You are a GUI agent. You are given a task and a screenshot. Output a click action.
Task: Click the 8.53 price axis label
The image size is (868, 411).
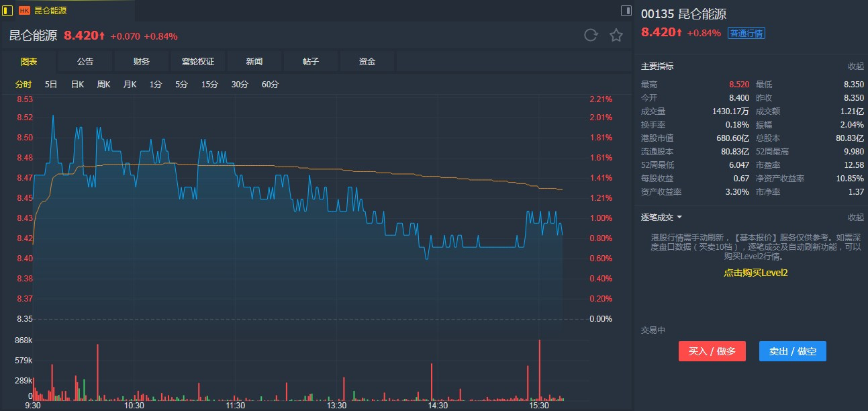25,99
